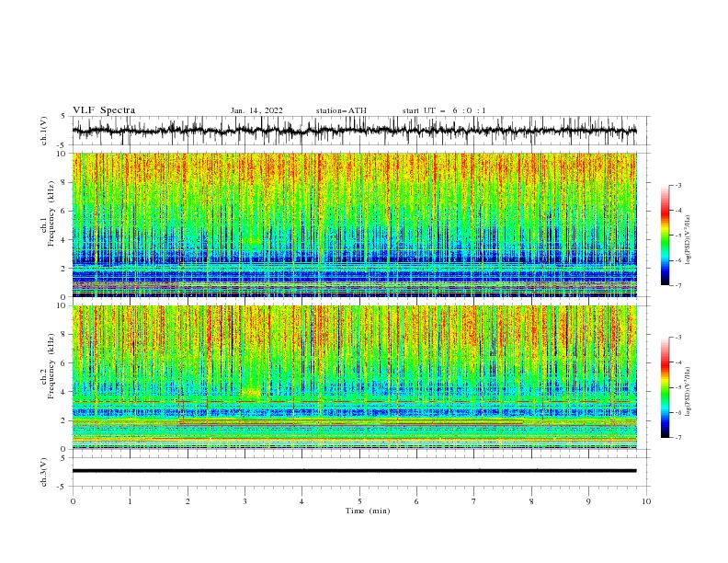Click the "-5" tick on ch.2 color bar

[x=678, y=387]
